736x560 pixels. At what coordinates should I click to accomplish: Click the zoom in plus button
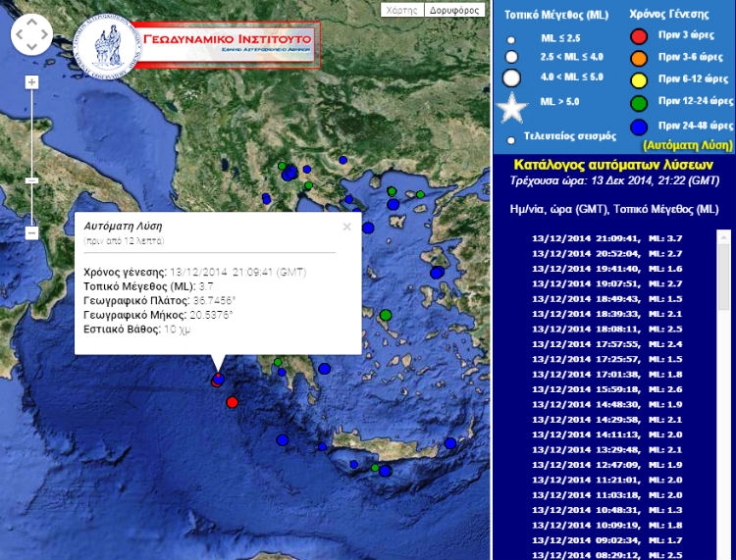click(31, 82)
